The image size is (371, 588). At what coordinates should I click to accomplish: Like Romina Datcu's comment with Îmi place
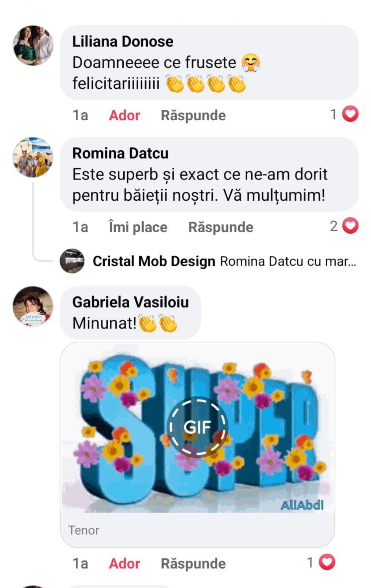138,227
